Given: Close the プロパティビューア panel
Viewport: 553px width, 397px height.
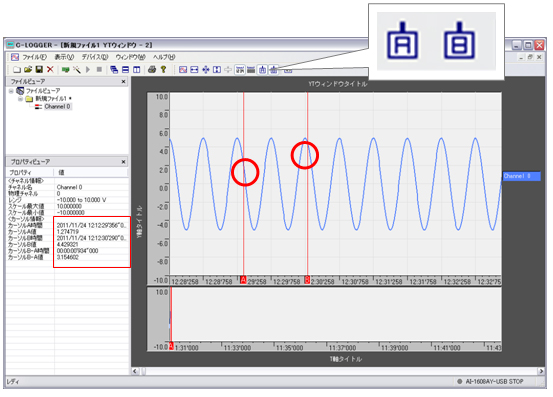Looking at the screenshot, I should 123,162.
